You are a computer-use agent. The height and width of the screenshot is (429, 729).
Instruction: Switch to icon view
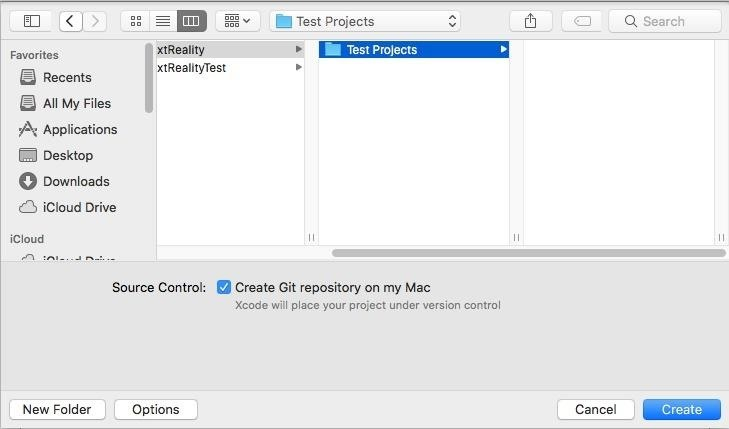tap(135, 20)
